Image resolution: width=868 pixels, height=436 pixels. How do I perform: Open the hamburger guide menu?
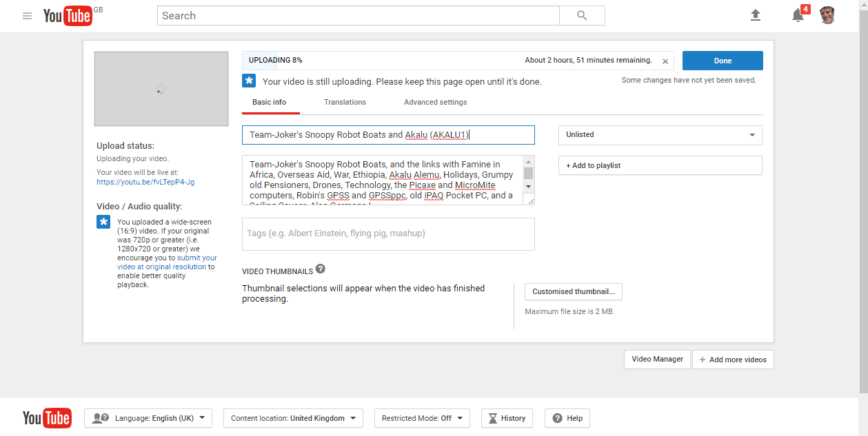click(27, 16)
